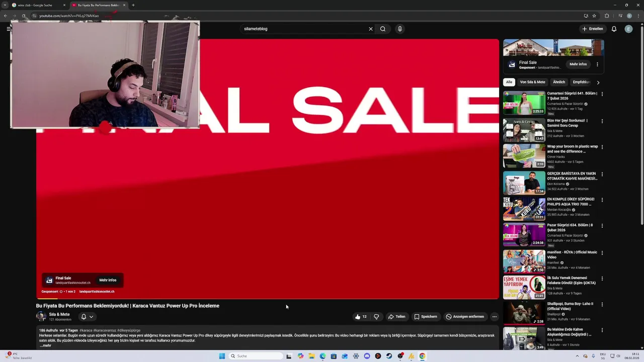Toggle channel notification bell for Sıla & Mete
The image size is (644, 362).
[84, 317]
